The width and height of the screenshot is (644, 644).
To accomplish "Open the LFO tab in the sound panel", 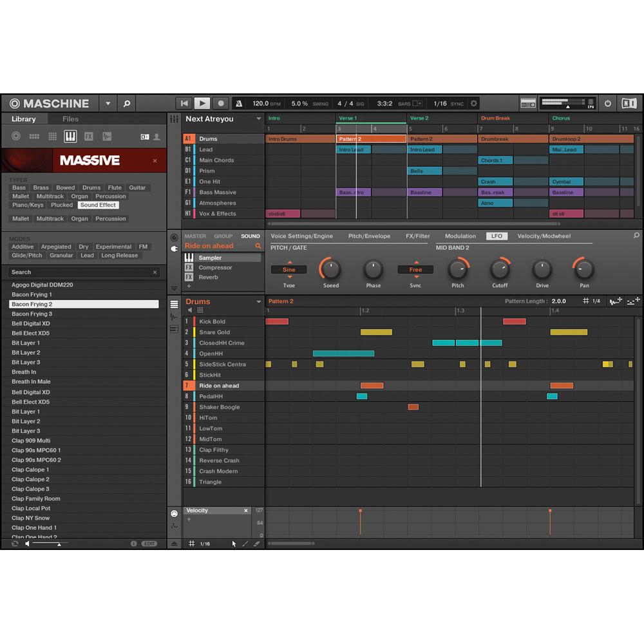I will point(497,236).
